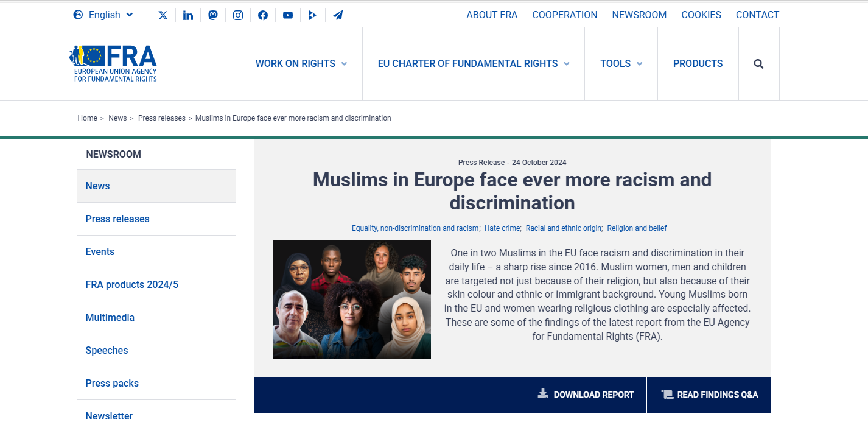The image size is (868, 428).
Task: Click the search magnifier icon
Action: tap(758, 64)
